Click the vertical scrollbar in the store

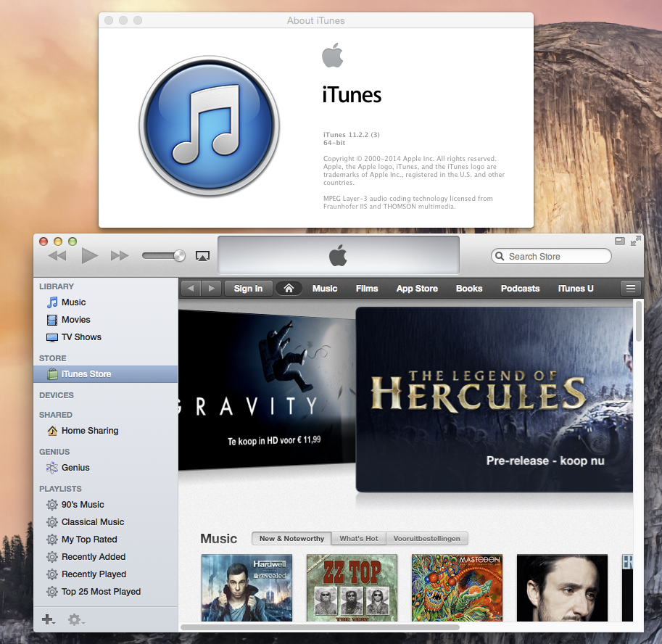tap(639, 321)
